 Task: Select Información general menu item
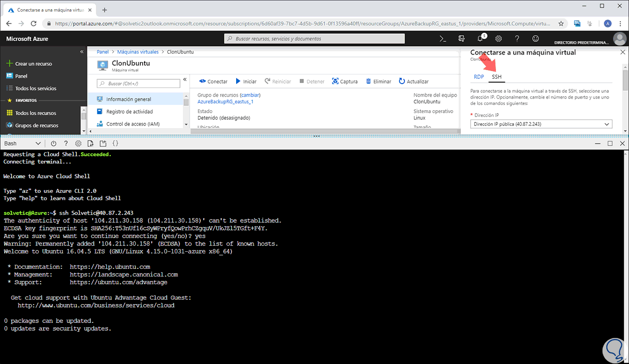click(136, 99)
